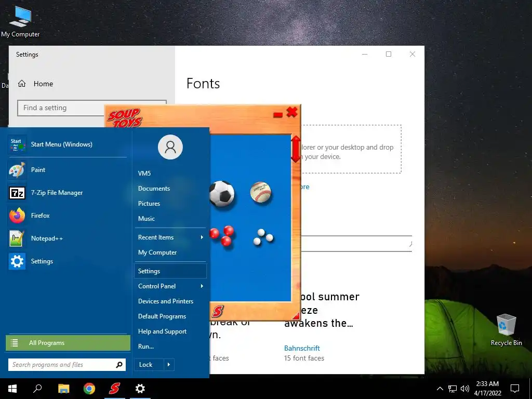The height and width of the screenshot is (399, 532).
Task: Click the Soup Toys vertical resize arrow
Action: point(296,149)
